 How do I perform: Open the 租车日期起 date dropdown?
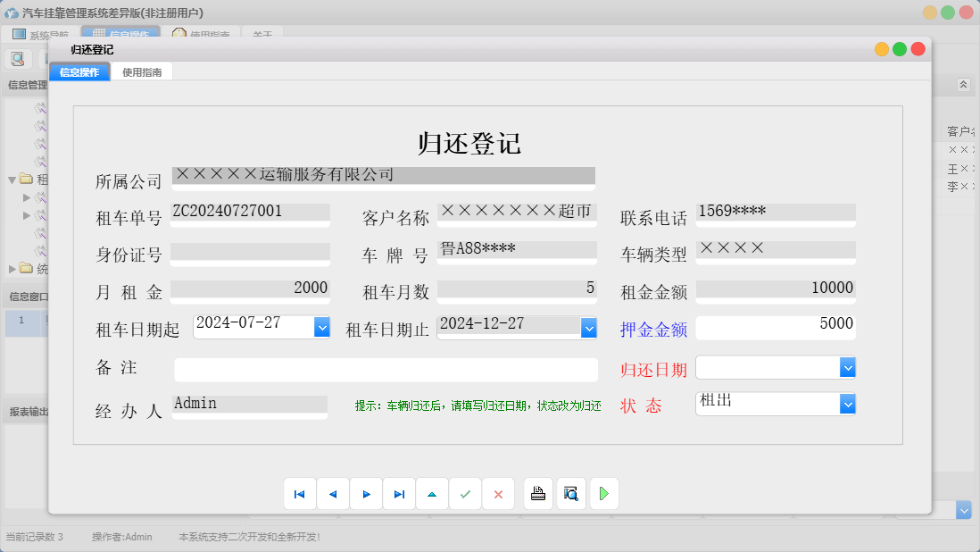click(x=321, y=327)
